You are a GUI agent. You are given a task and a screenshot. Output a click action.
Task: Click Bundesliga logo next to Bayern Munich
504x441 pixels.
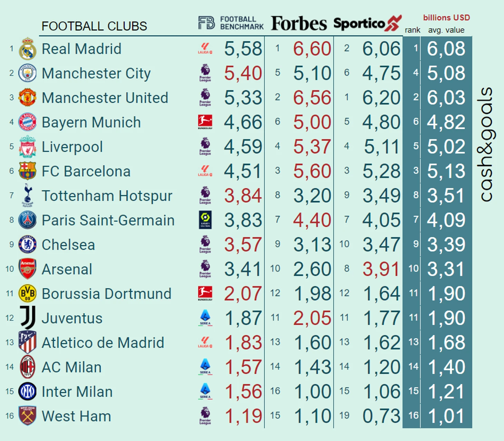[x=205, y=122]
